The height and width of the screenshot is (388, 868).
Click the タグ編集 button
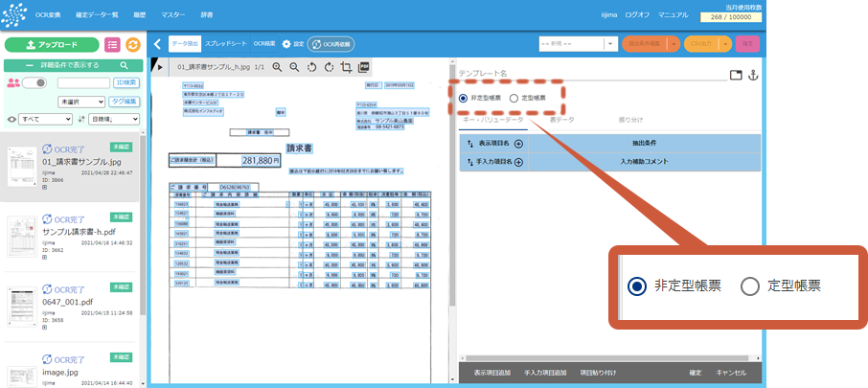(x=125, y=102)
